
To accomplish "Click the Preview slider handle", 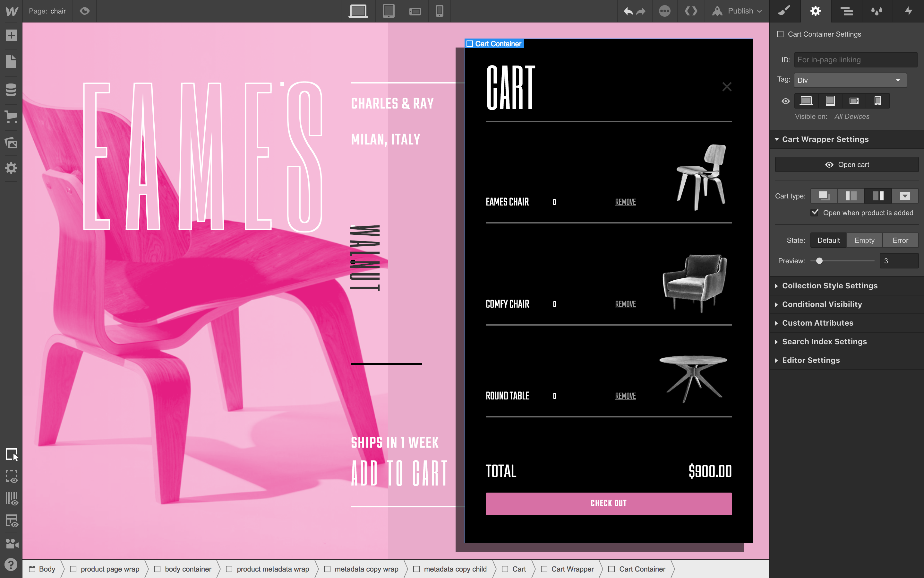I will (819, 261).
